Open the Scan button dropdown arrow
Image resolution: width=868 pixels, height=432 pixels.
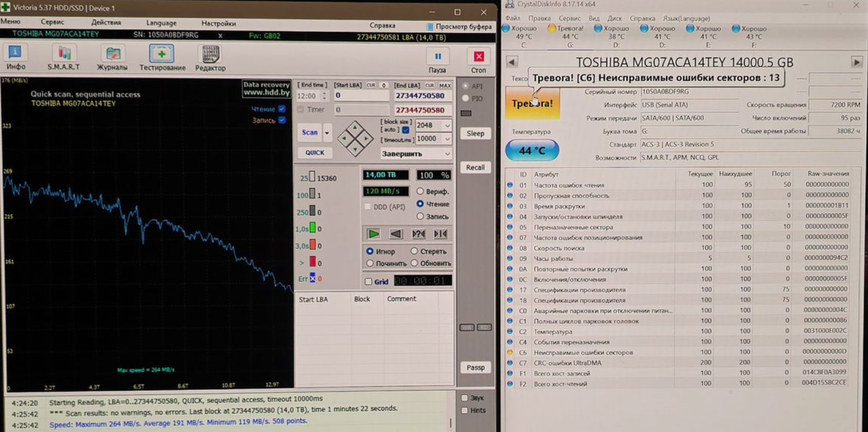[327, 133]
